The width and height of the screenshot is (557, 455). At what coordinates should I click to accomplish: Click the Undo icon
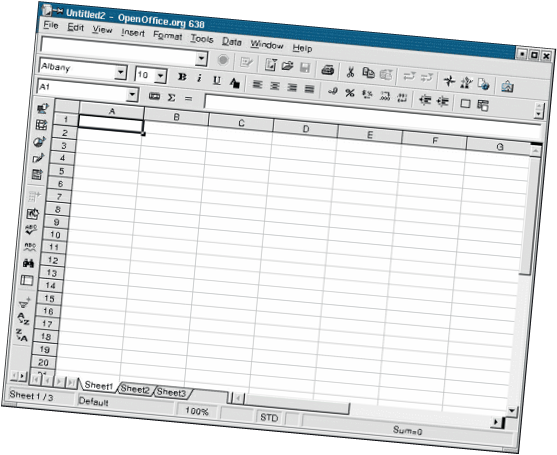click(x=409, y=77)
